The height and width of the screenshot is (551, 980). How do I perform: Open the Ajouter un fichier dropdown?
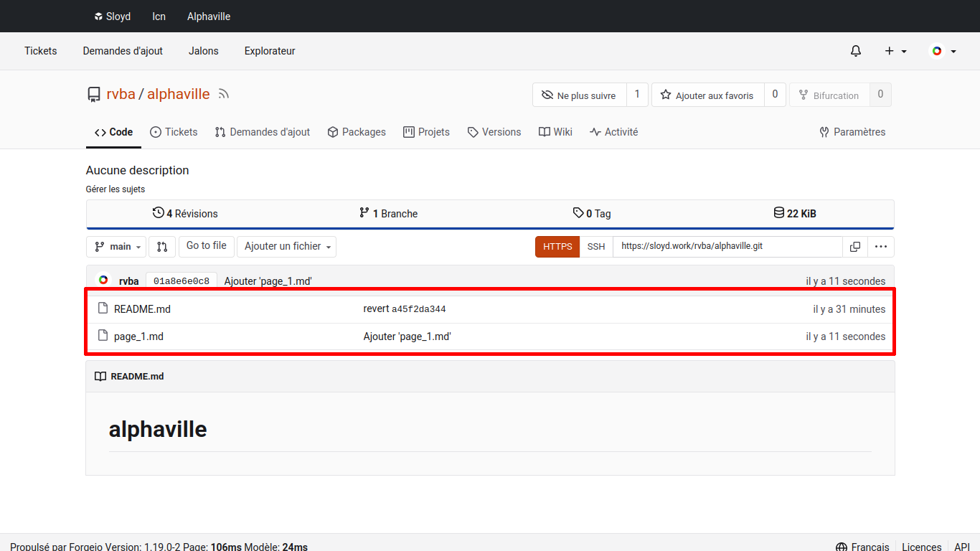tap(286, 247)
